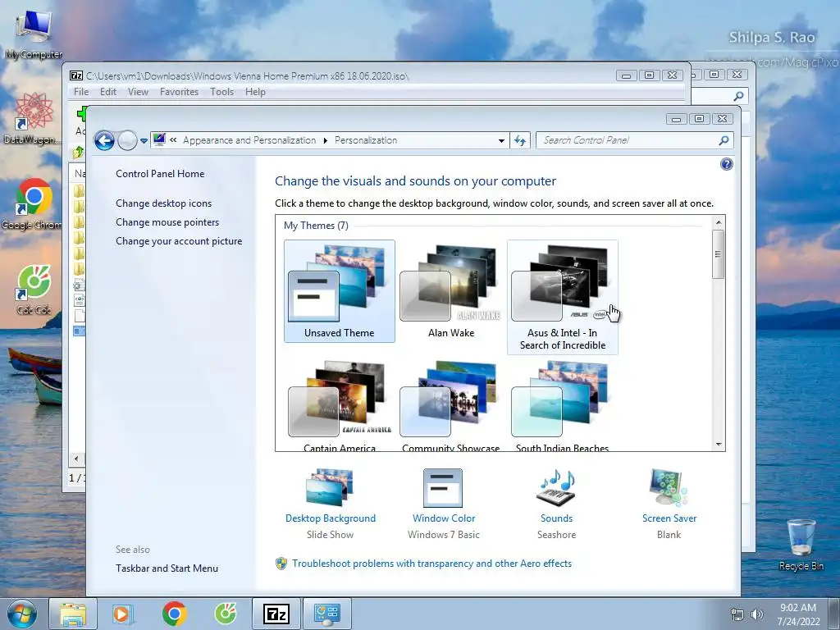
Task: Expand arrow after Appearance and Personalization
Action: 325,141
